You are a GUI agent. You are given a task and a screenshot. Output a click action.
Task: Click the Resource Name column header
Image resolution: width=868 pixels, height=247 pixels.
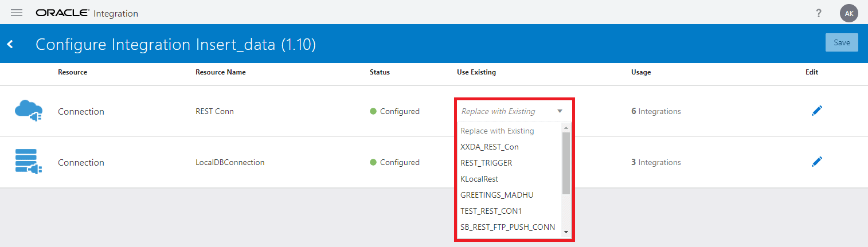point(220,72)
